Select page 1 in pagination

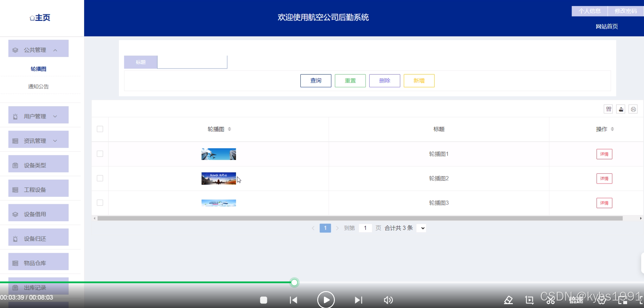click(325, 228)
